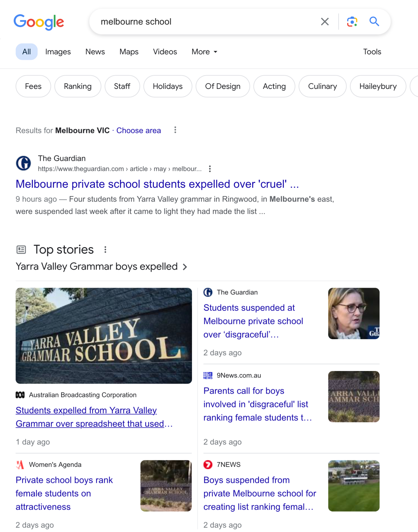Image resolution: width=418 pixels, height=532 pixels.
Task: Switch to the Videos tab
Action: click(x=165, y=52)
